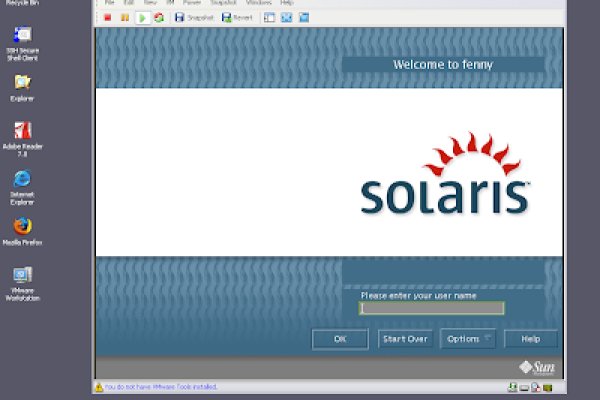Open the Windows menu in menu bar

tap(258, 3)
